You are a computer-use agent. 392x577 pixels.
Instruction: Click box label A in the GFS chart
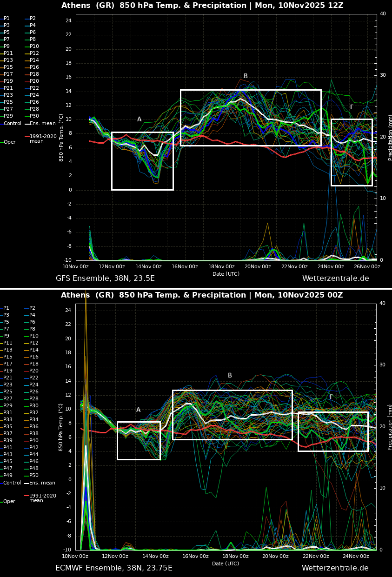[x=139, y=119]
